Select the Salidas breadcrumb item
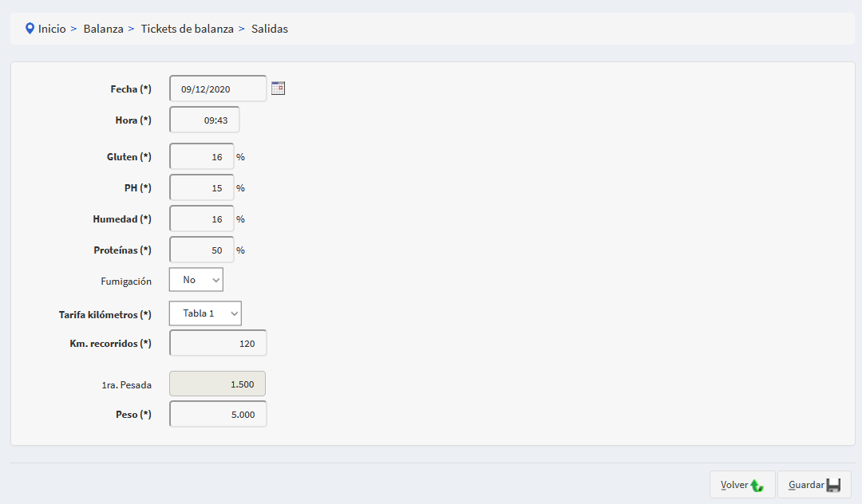 coord(270,29)
